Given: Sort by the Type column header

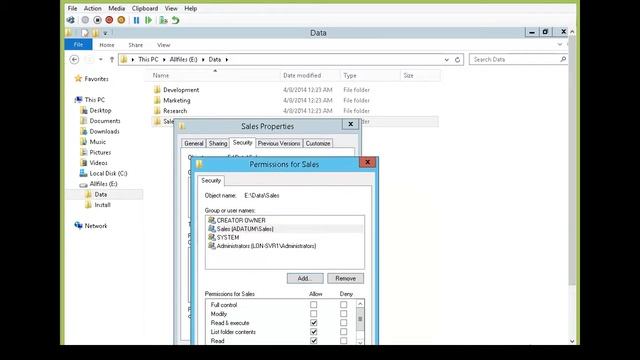Looking at the screenshot, I should point(350,76).
